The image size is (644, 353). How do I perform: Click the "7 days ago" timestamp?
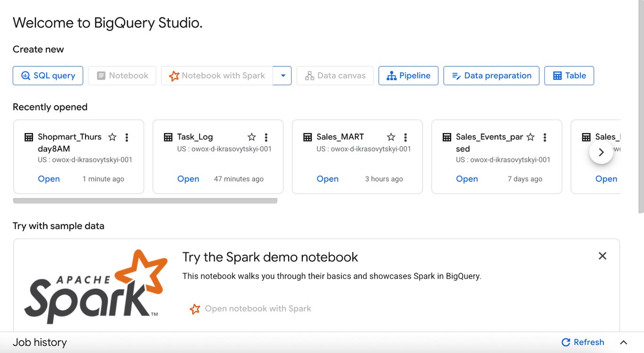coord(525,179)
